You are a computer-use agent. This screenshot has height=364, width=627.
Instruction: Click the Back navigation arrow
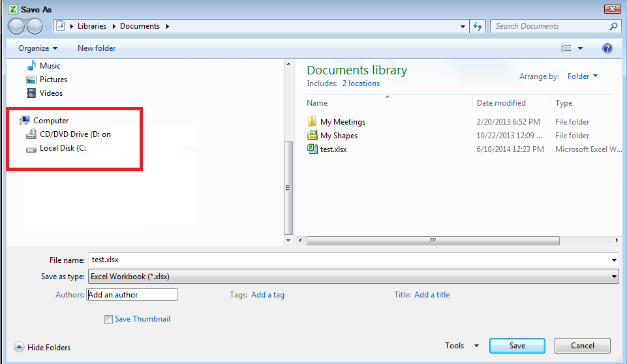pyautogui.click(x=16, y=26)
